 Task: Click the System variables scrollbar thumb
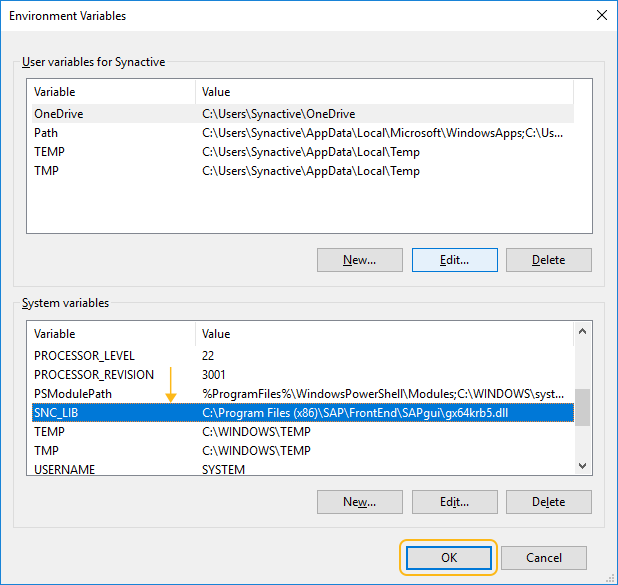(582, 407)
